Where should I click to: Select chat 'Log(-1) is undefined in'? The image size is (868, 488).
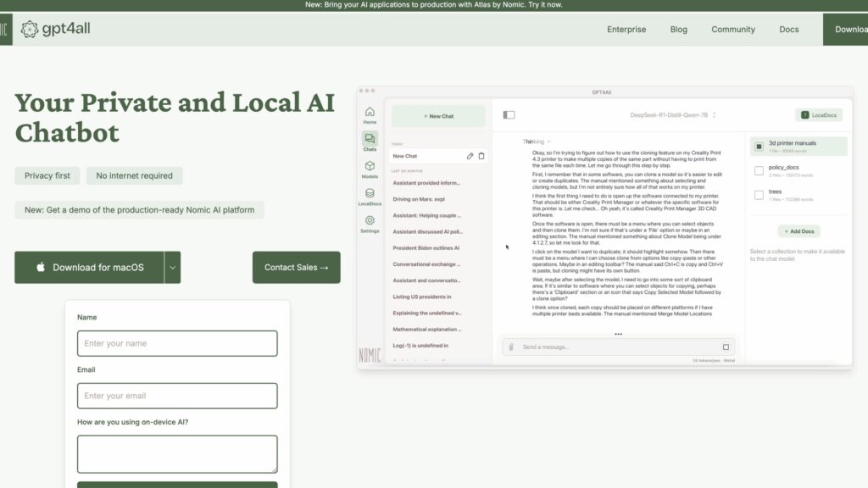tap(420, 346)
